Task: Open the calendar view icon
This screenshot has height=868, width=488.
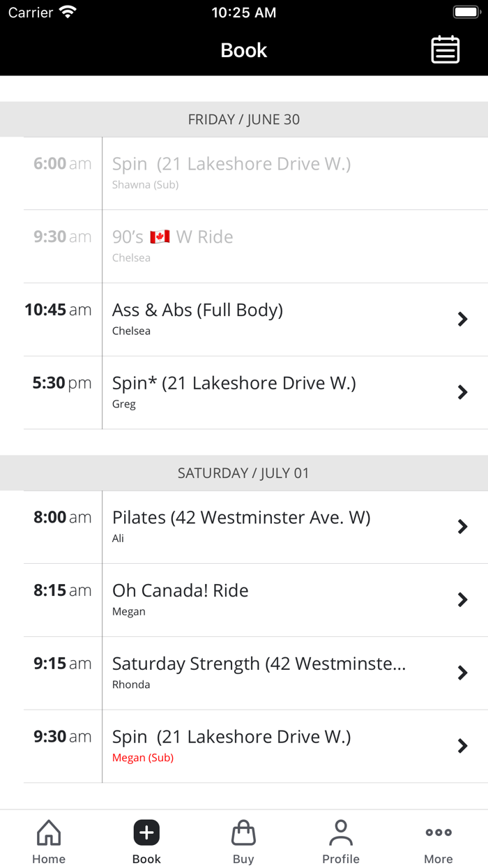Action: click(x=445, y=50)
